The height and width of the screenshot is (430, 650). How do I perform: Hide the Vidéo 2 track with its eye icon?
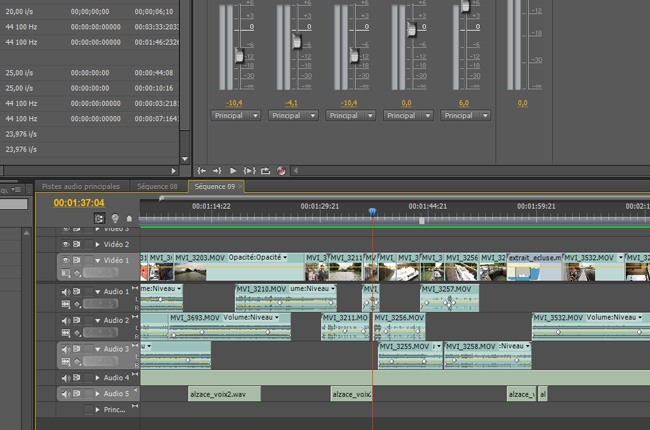coord(67,244)
